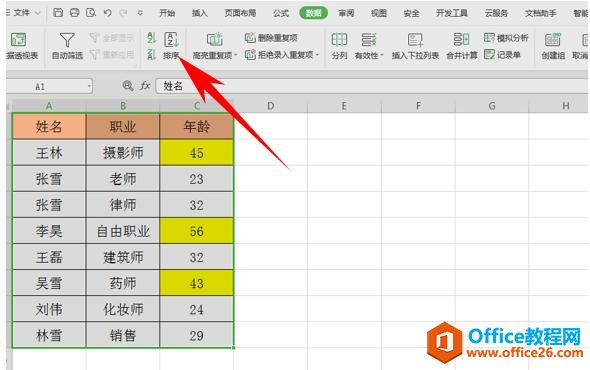590x370 pixels.
Task: Switch to the 开始 Home tab
Action: [x=167, y=13]
